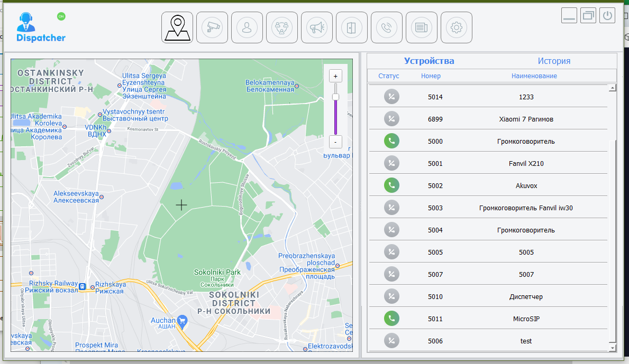Open the user contacts section
Viewport: 629px width, 364px height.
pos(247,27)
